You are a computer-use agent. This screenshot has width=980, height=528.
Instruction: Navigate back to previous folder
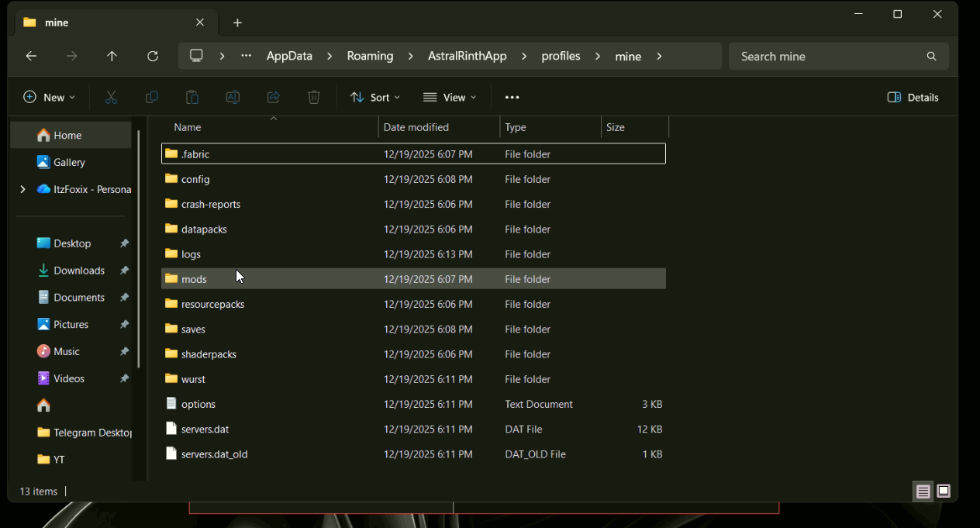click(x=31, y=56)
